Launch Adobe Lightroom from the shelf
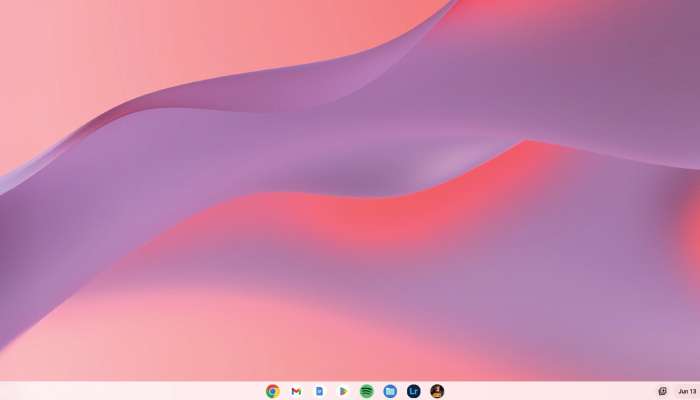Screen dimensions: 700x400 point(414,391)
